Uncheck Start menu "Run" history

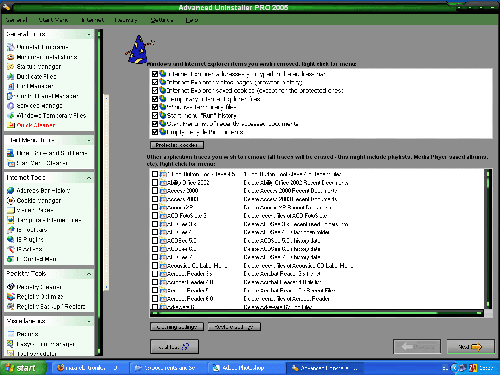pos(155,115)
